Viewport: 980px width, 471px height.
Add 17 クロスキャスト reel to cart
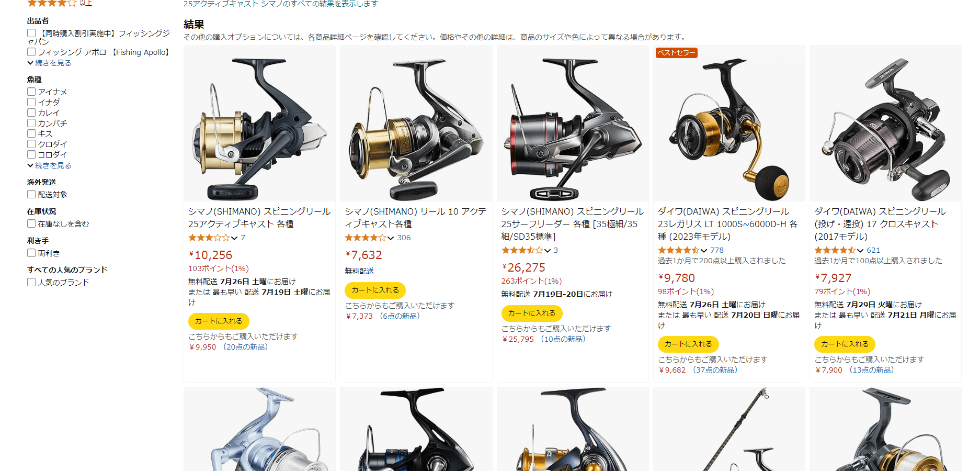[x=845, y=344]
